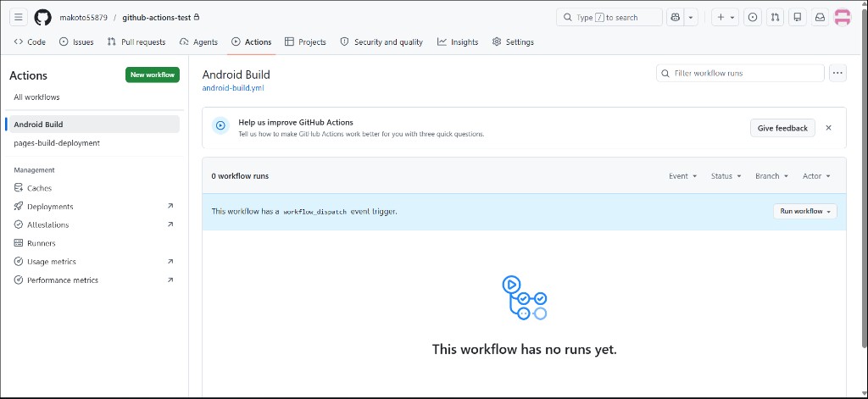Click the workflow_dispatch code text
Image resolution: width=868 pixels, height=399 pixels.
click(315, 212)
